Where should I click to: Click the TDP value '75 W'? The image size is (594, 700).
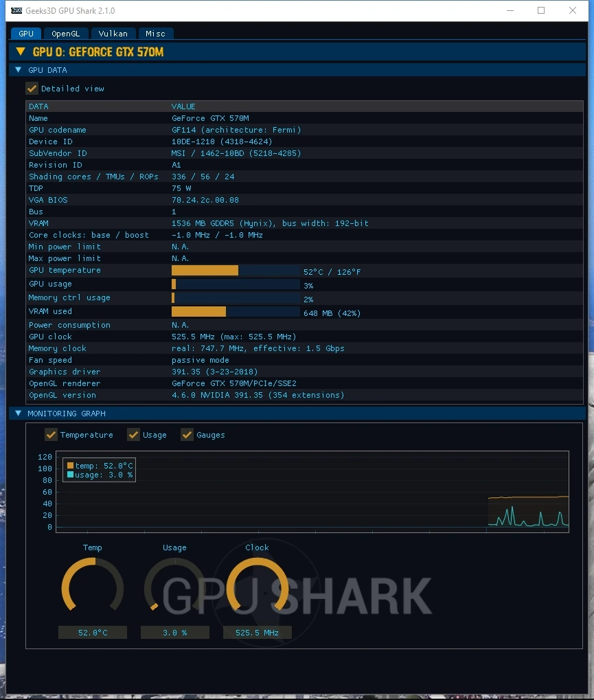(181, 188)
